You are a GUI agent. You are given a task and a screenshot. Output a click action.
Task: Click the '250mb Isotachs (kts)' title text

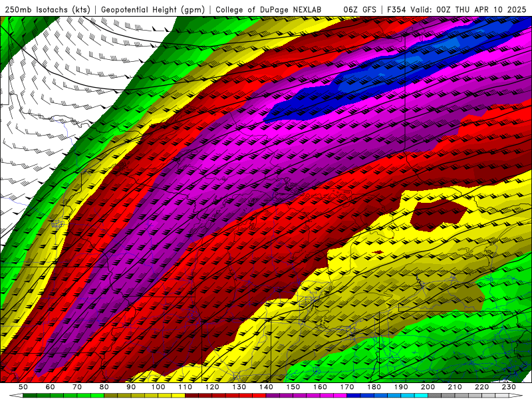47,9
